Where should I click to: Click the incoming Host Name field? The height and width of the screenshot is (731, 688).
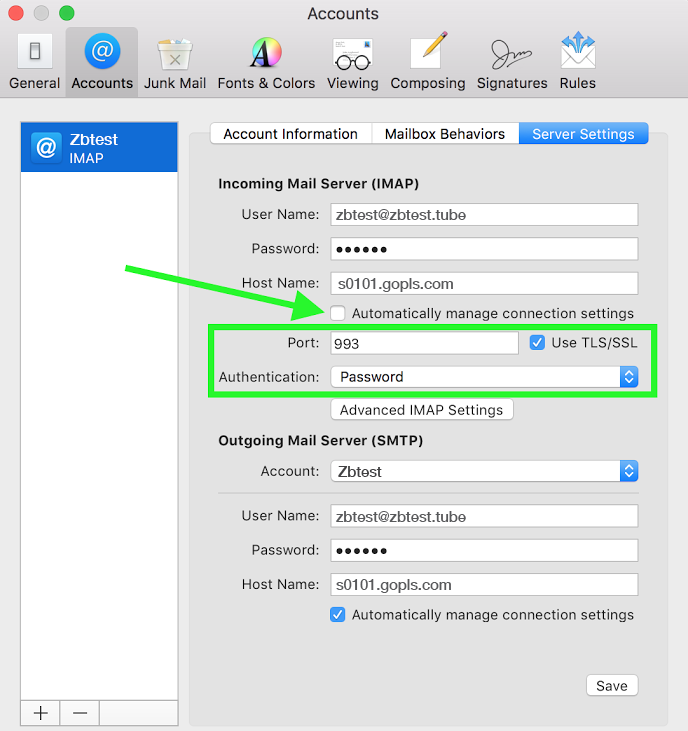[x=484, y=283]
